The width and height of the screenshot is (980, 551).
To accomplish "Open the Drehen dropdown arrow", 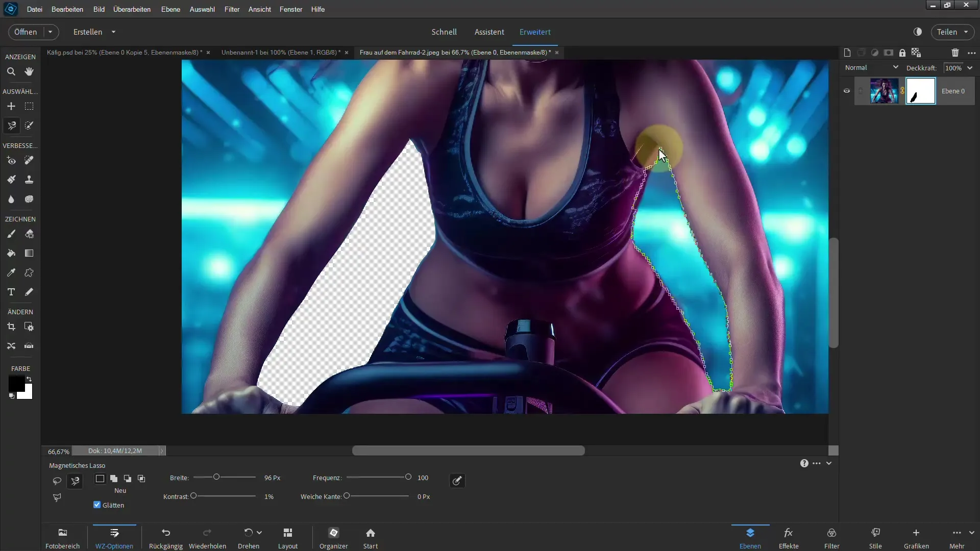I will pos(259,533).
